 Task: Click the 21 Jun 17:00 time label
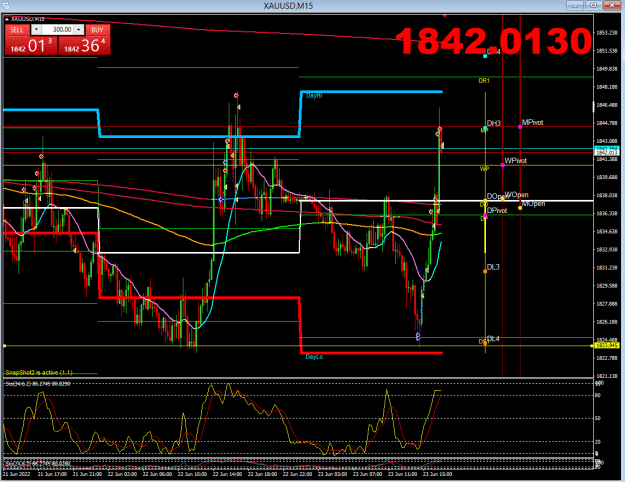52,474
